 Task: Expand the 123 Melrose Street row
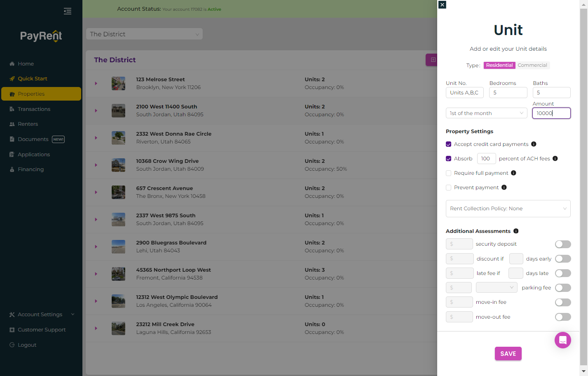[x=96, y=83]
